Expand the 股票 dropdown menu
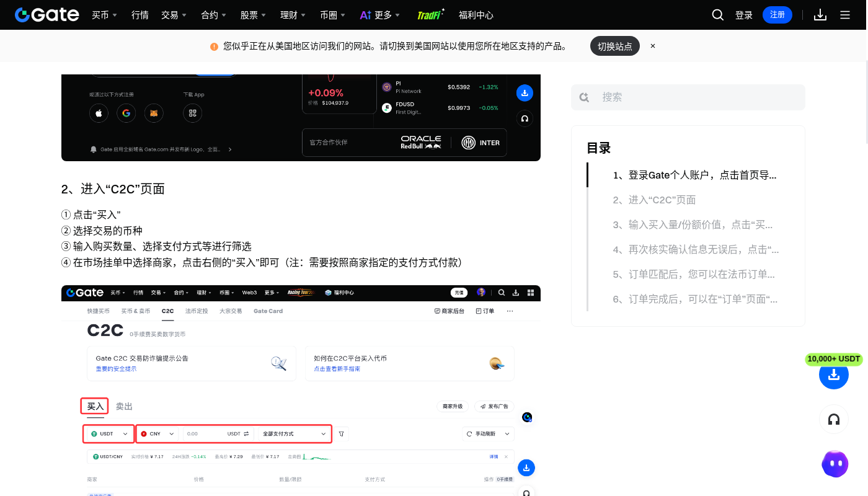Screen dimensions: 868x496 253,15
